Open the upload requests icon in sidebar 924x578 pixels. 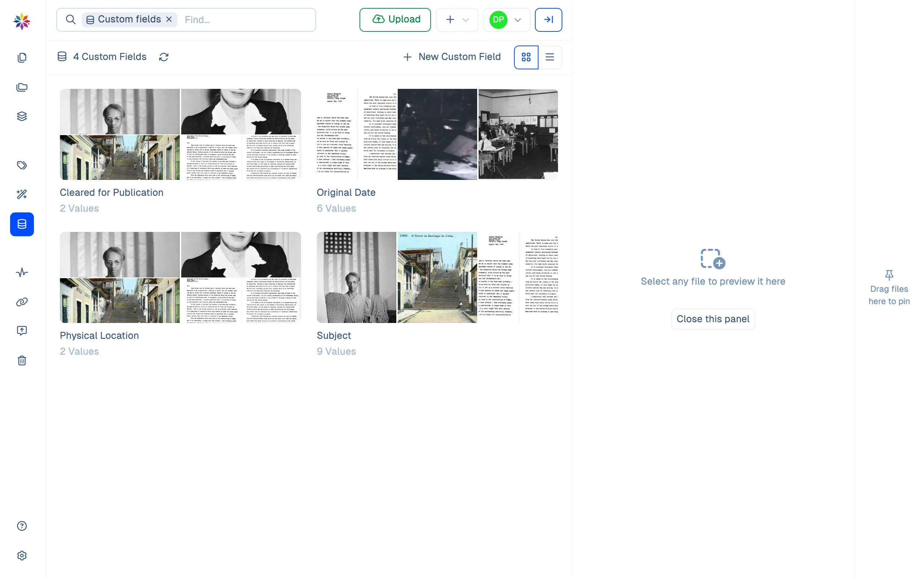22,331
